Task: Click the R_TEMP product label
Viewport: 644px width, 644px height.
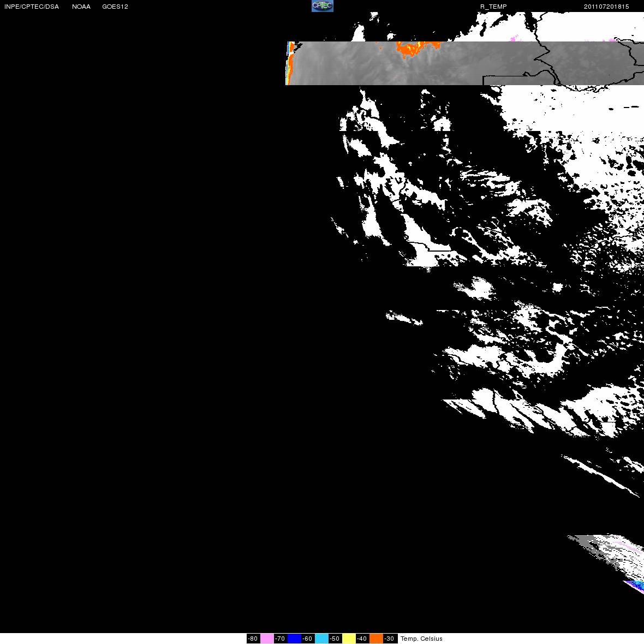Action: tap(493, 7)
